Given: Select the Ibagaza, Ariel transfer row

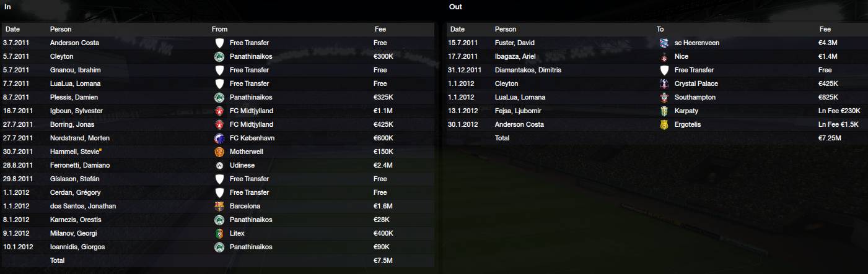Looking at the screenshot, I should click(656, 56).
